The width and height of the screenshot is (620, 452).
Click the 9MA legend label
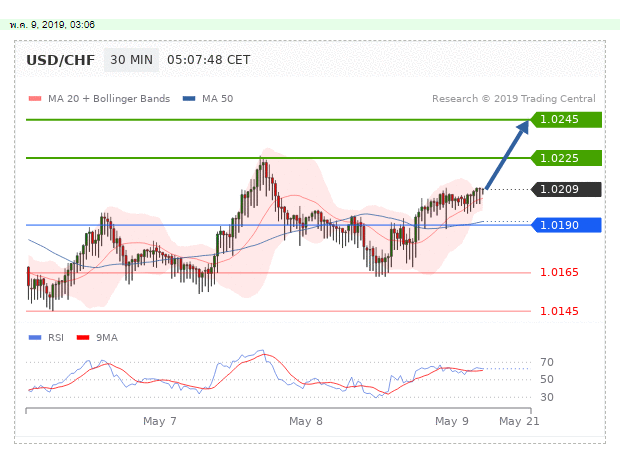coord(107,338)
